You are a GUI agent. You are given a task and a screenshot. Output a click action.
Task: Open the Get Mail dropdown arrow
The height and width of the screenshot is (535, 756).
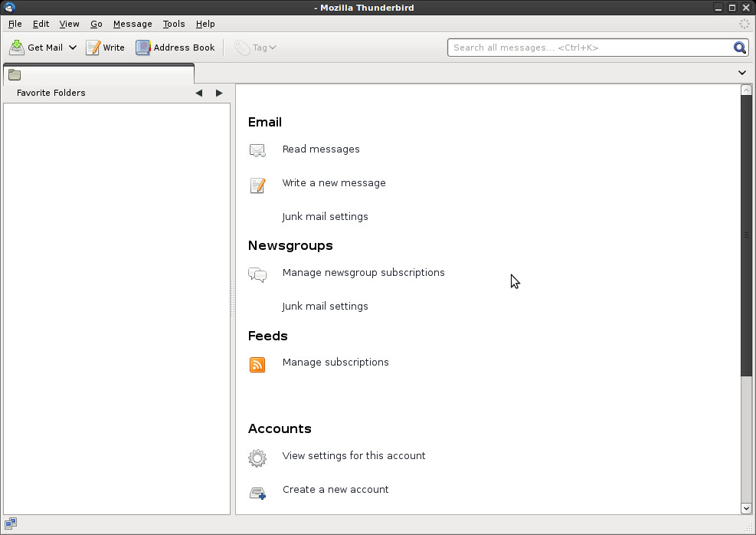coord(73,48)
